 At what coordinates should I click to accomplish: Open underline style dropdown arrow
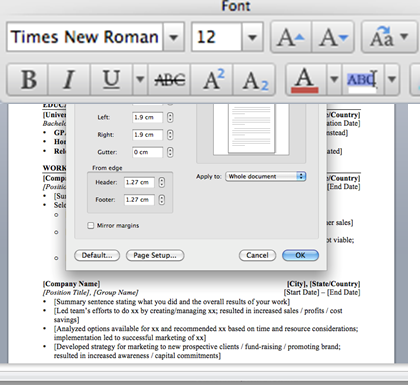click(x=140, y=79)
